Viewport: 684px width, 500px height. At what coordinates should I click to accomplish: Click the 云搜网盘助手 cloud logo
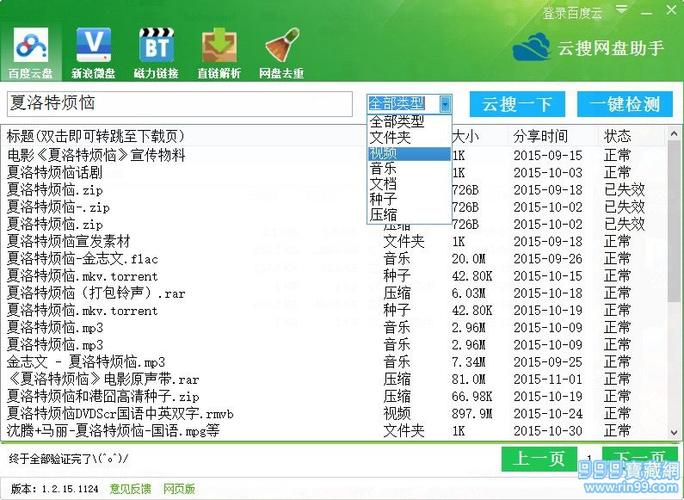pos(530,48)
